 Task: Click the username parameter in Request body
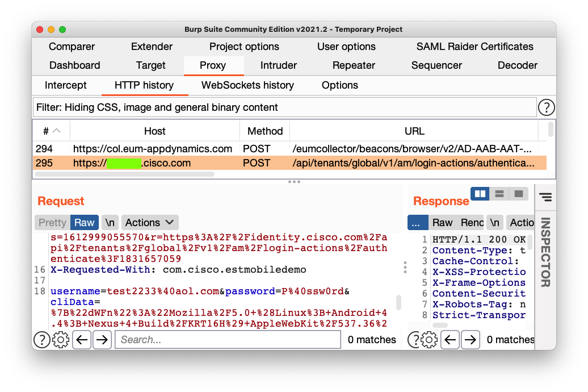(75, 291)
